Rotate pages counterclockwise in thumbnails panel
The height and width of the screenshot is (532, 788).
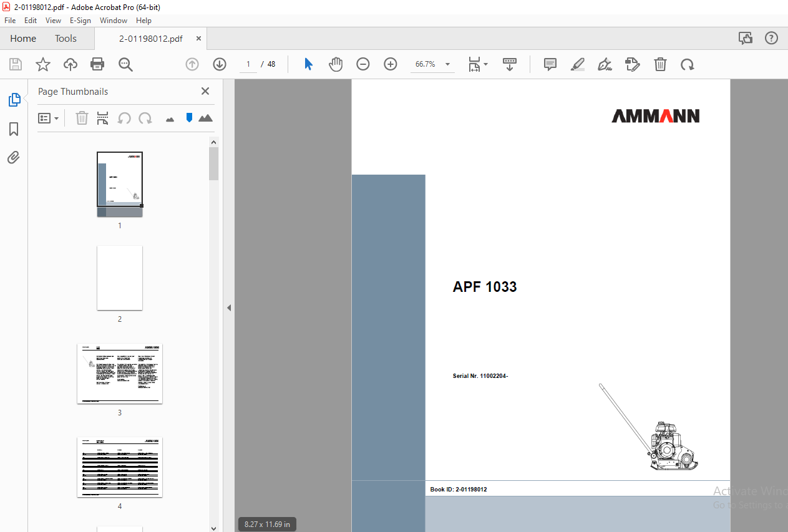pyautogui.click(x=124, y=118)
